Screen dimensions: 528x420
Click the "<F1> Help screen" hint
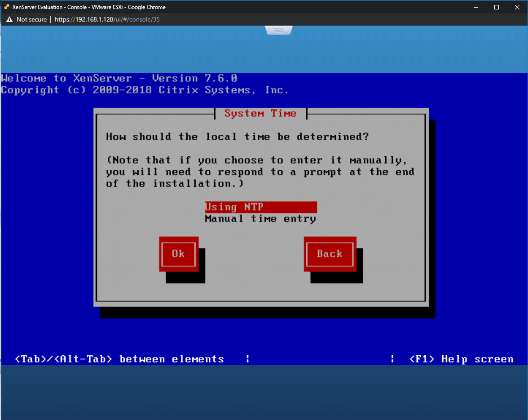click(462, 359)
